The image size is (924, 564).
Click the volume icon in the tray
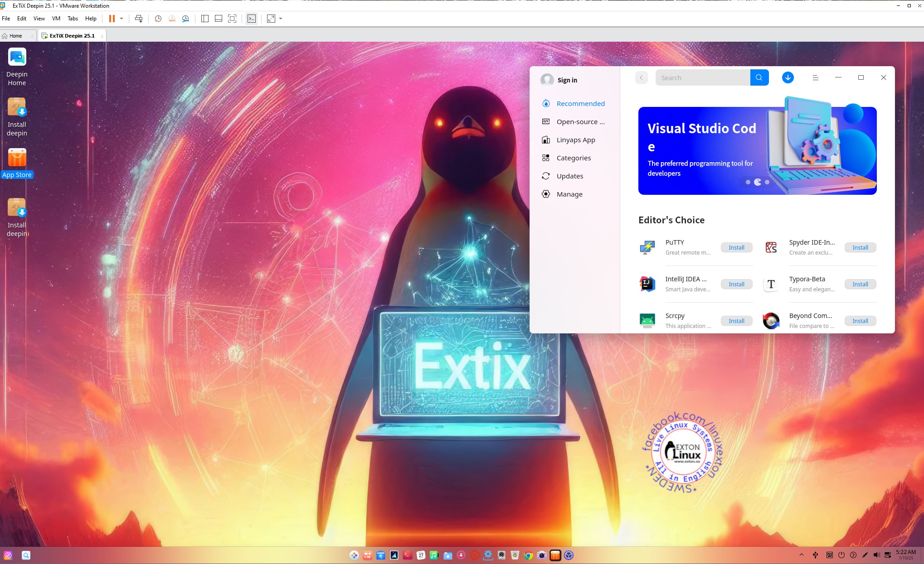[x=876, y=555]
